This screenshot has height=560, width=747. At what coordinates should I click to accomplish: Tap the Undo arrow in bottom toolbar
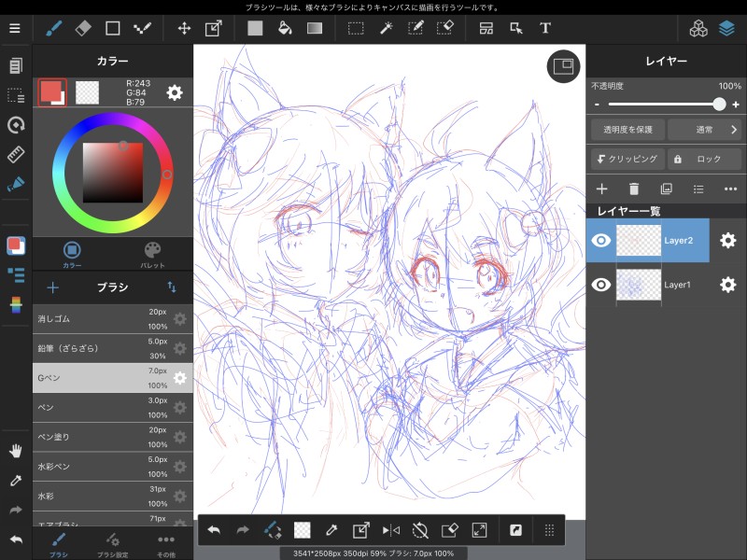click(x=214, y=529)
